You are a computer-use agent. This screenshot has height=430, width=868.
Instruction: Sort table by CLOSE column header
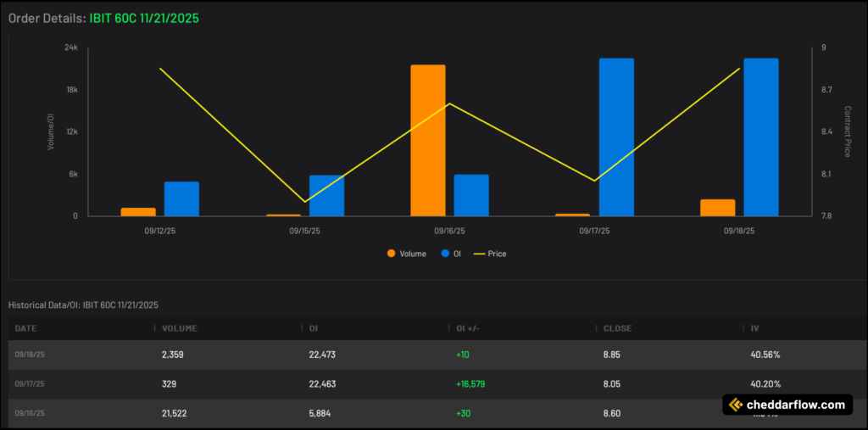click(x=617, y=328)
